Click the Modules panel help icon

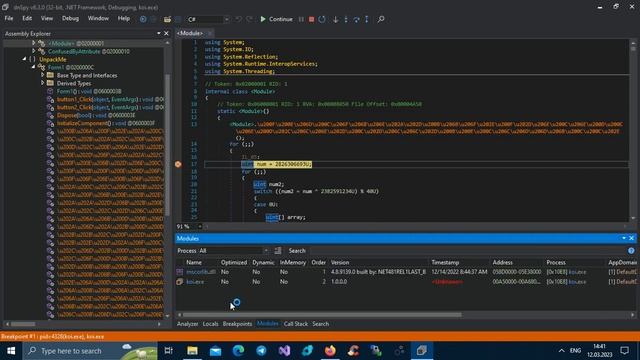click(631, 251)
